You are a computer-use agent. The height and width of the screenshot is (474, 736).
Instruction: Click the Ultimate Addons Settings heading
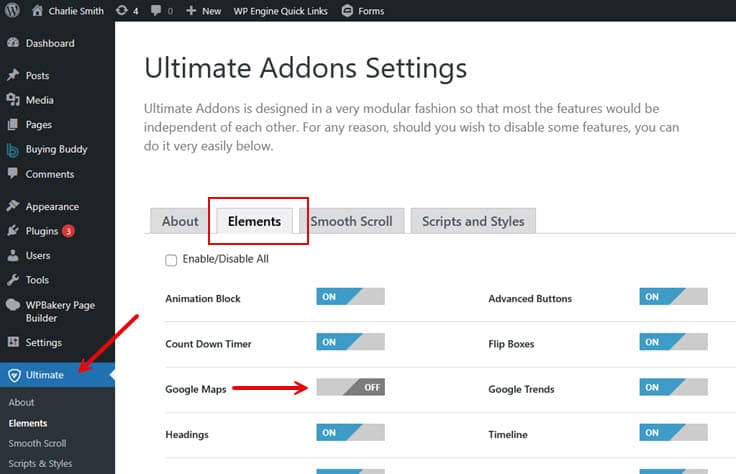(306, 69)
